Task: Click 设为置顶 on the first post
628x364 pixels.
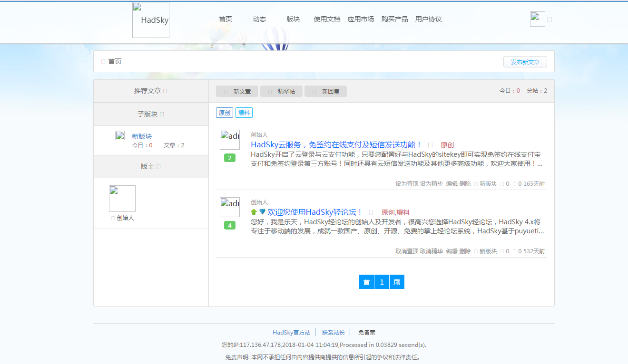Action: (407, 184)
